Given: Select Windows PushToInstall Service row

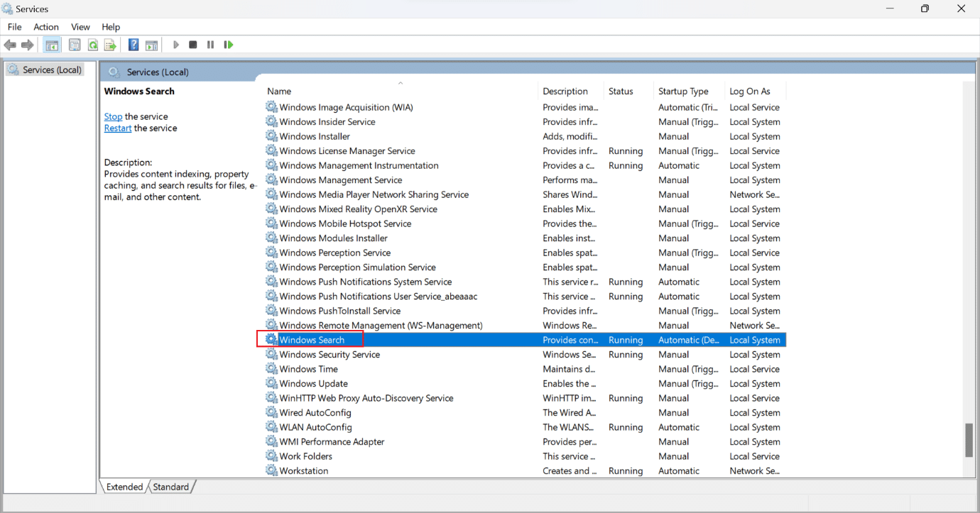Looking at the screenshot, I should 525,311.
